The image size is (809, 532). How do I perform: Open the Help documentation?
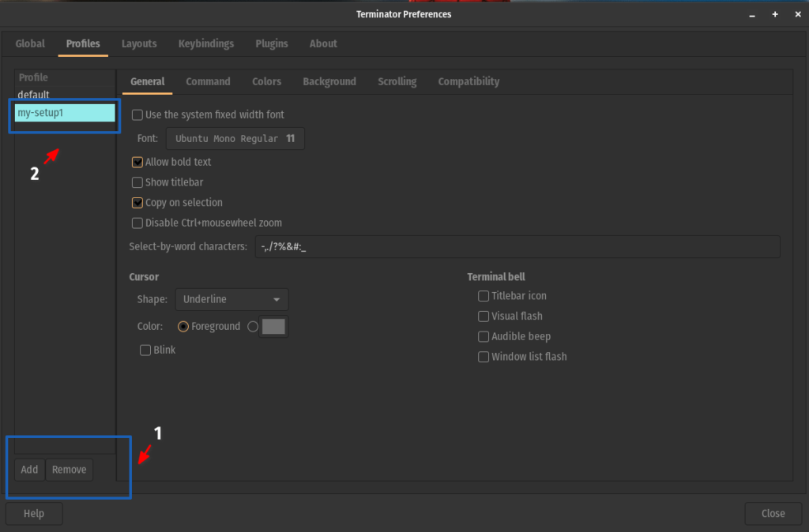pos(34,513)
